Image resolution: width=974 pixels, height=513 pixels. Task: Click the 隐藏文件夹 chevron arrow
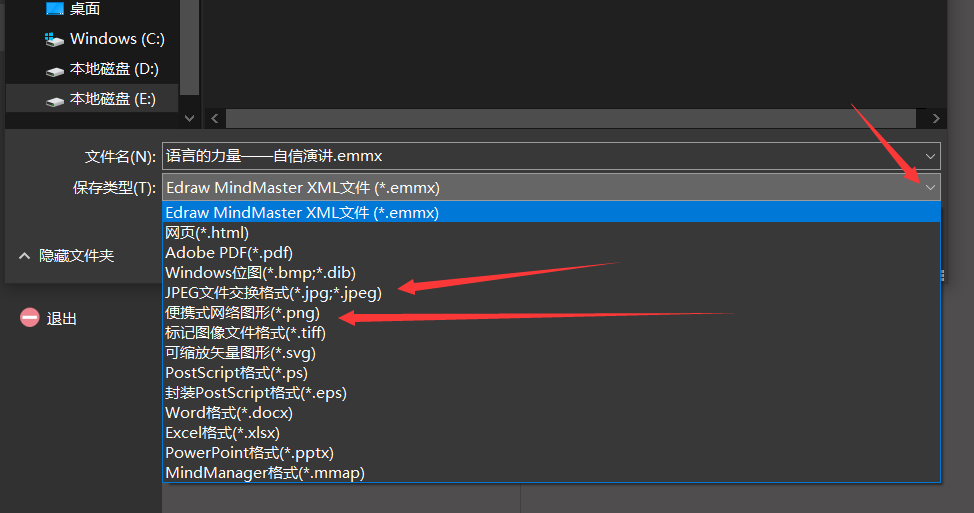click(x=24, y=256)
